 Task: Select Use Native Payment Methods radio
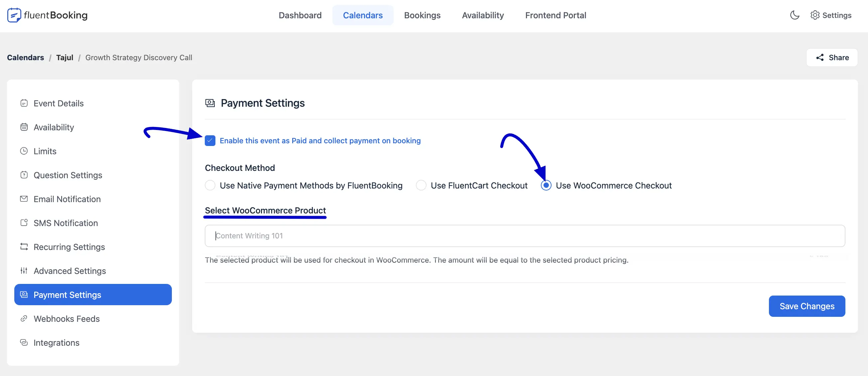210,185
